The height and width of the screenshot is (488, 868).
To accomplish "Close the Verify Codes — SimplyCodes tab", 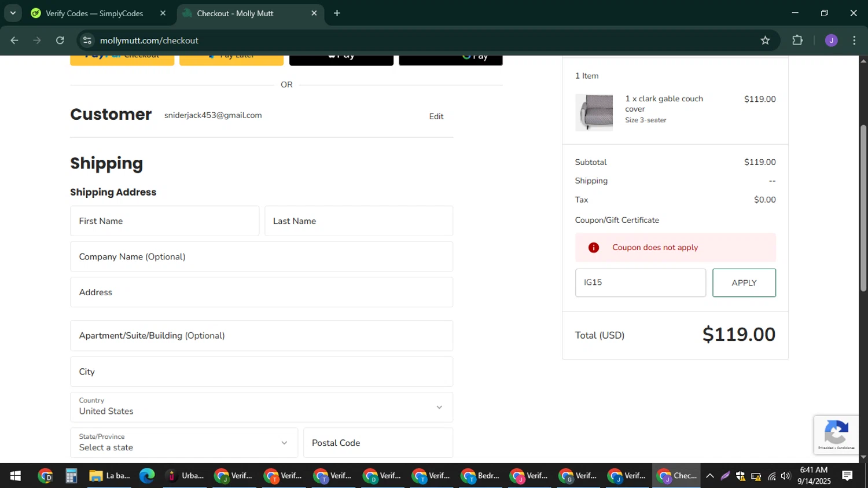I will (x=163, y=13).
